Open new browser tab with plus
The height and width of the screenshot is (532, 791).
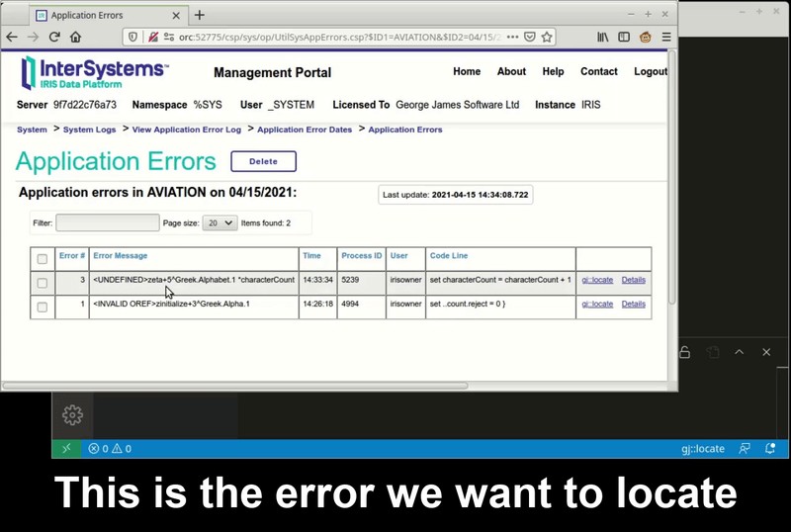(x=199, y=15)
